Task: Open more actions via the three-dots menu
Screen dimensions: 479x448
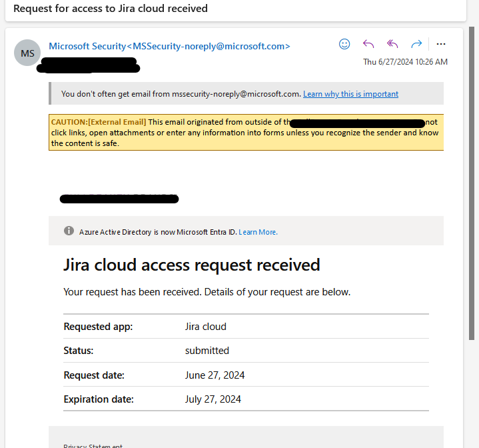Action: (x=441, y=44)
